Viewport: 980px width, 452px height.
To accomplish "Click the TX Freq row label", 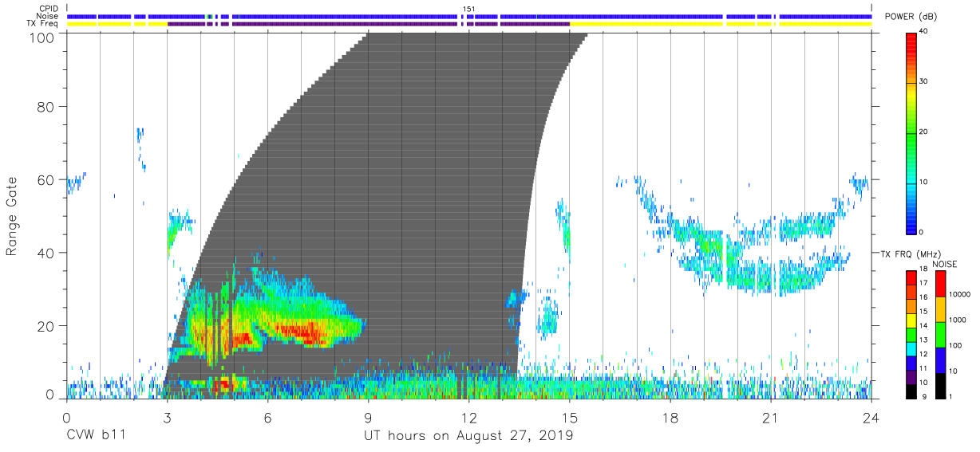I will (41, 24).
